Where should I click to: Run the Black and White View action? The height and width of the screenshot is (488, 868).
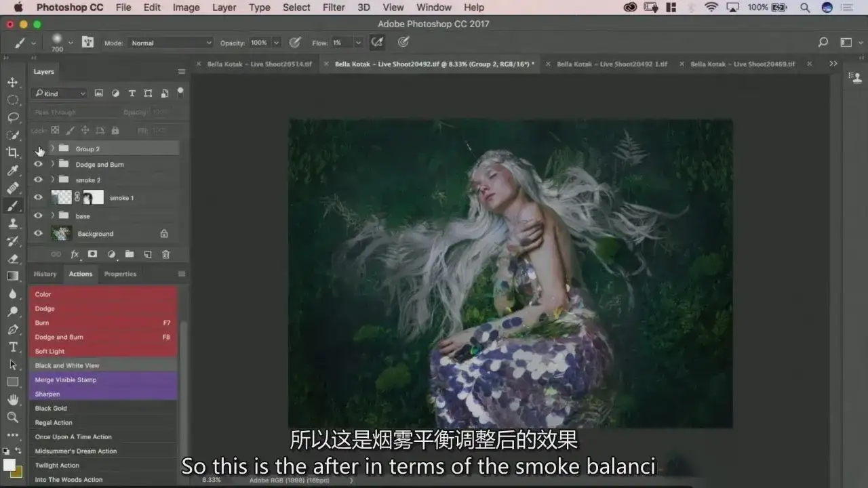click(x=103, y=365)
